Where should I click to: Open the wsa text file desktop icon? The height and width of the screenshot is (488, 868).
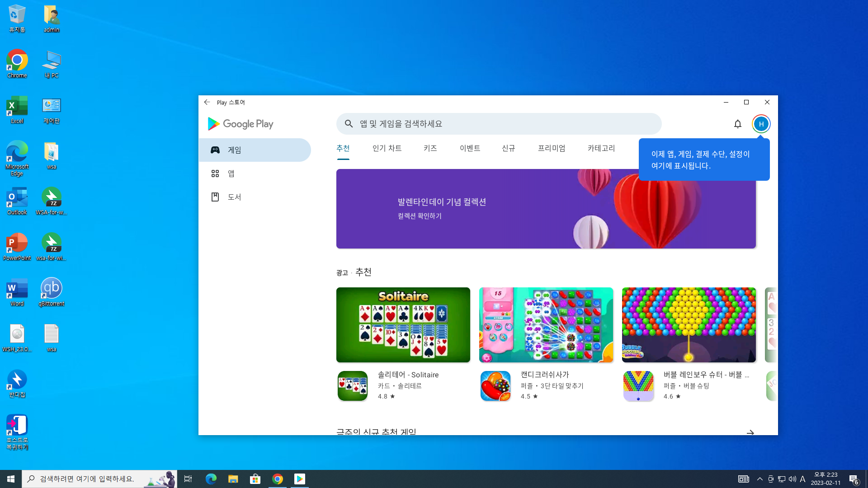[x=52, y=338]
